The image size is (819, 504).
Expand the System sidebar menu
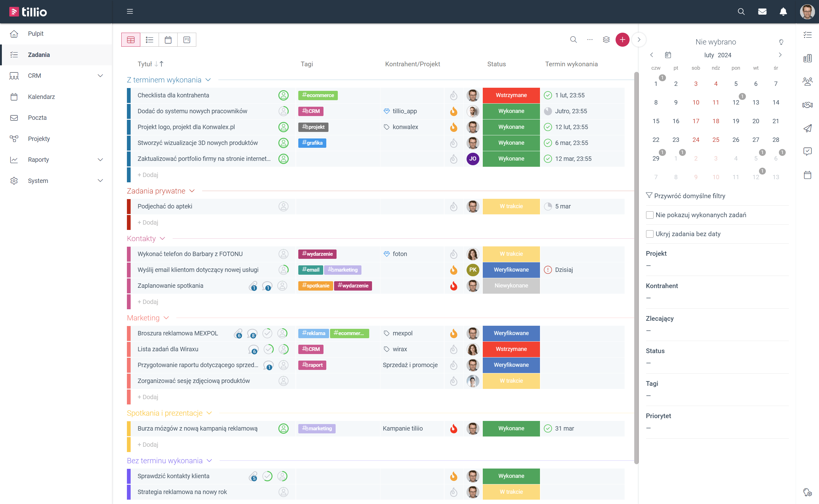(x=100, y=181)
